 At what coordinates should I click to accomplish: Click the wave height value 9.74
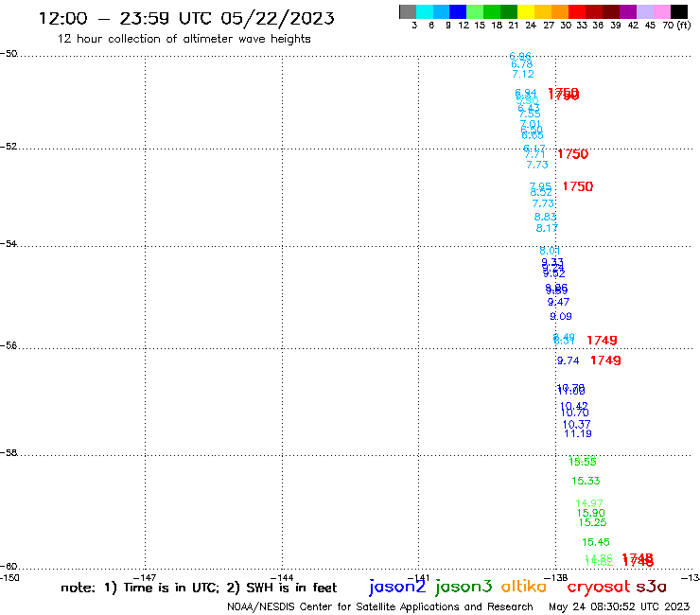[x=568, y=360]
